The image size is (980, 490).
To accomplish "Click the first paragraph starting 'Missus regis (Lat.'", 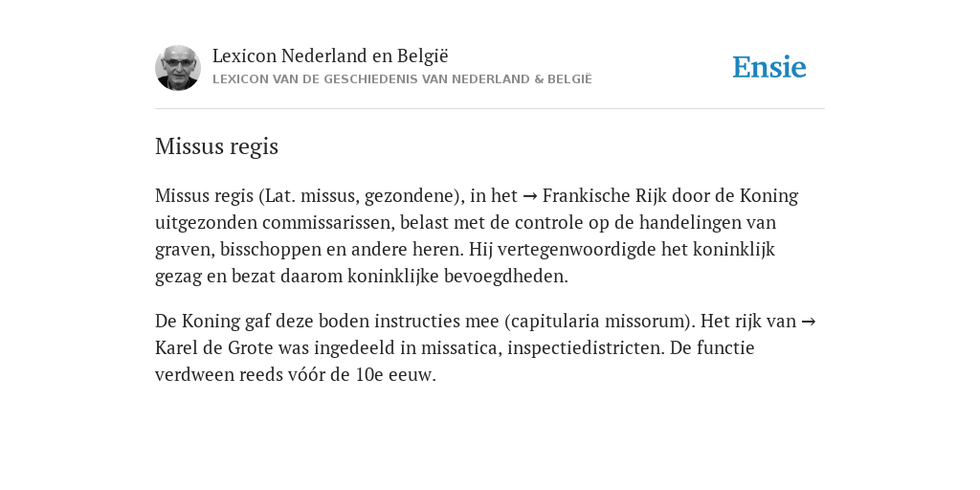I will coord(479,235).
